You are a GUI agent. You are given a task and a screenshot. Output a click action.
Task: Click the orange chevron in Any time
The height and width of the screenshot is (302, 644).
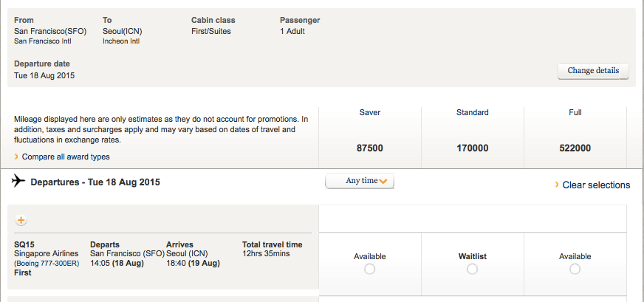pos(383,181)
